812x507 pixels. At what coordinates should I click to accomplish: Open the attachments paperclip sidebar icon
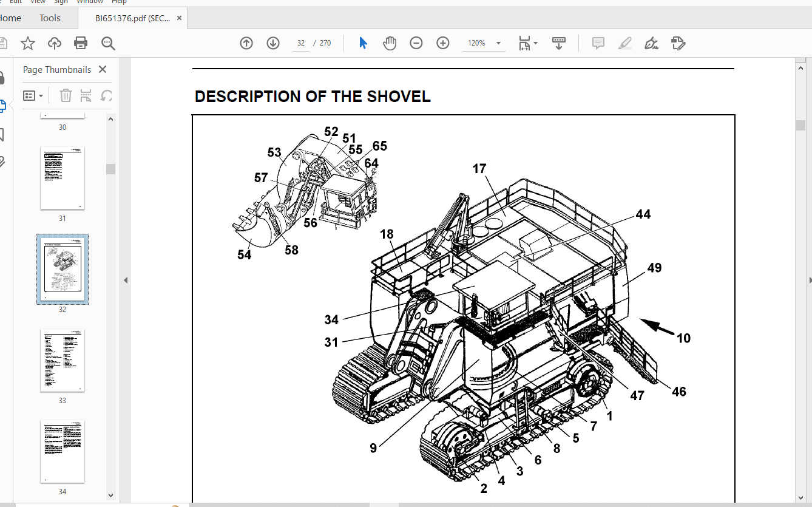click(2, 162)
